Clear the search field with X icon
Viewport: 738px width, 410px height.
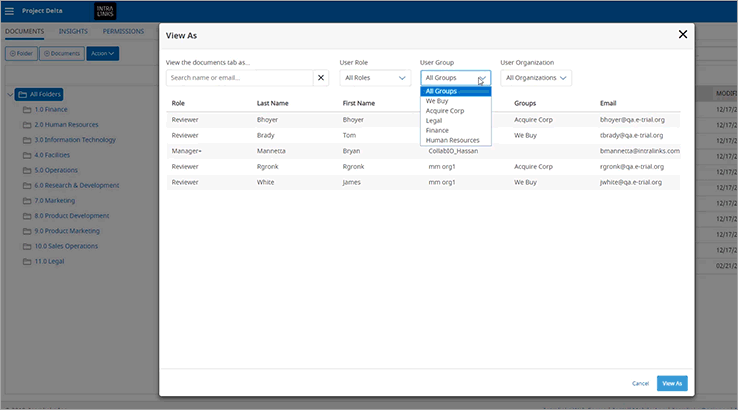(x=321, y=77)
